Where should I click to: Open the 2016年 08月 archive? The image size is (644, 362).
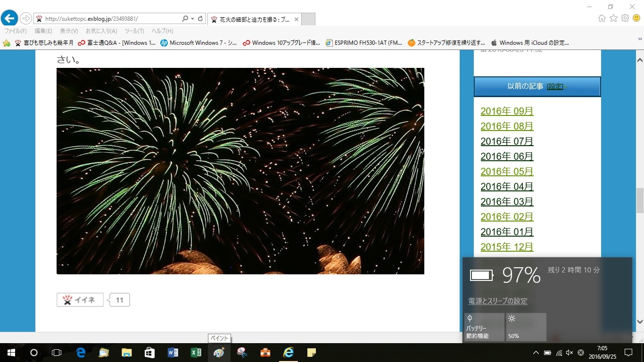tap(507, 126)
